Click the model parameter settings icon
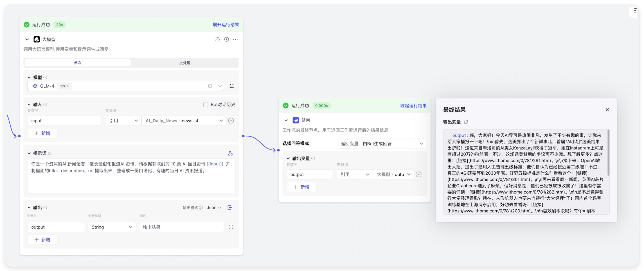 232,86
